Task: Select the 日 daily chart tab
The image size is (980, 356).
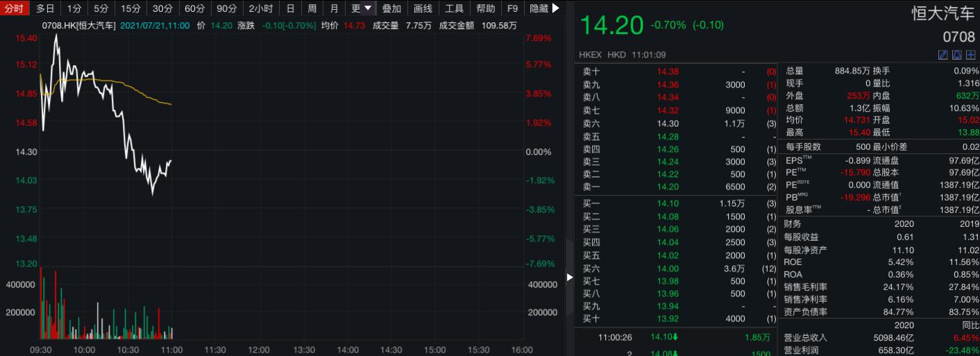Action: 290,8
